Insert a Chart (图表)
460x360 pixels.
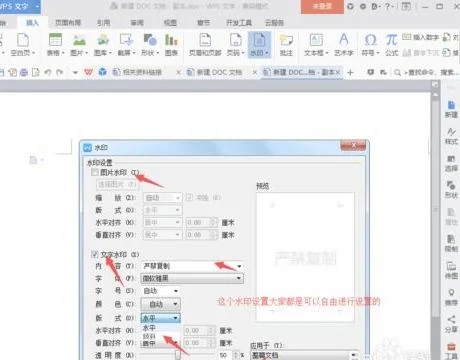pyautogui.click(x=171, y=45)
